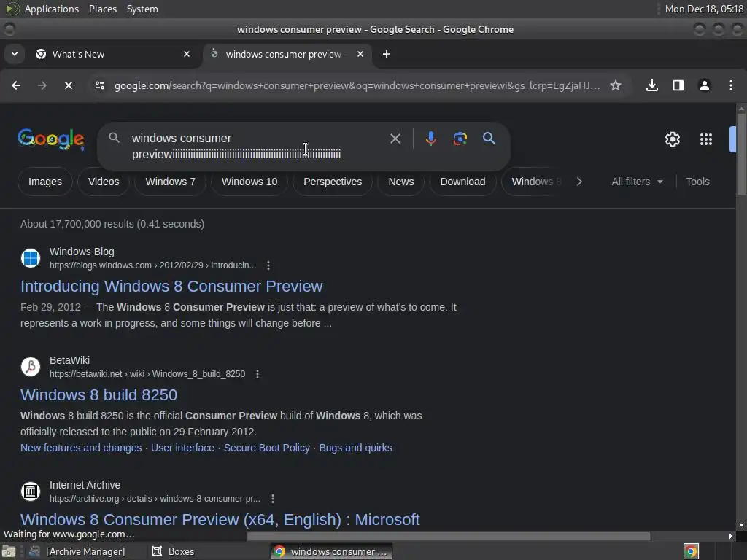Open the tab search dropdown arrow
The width and height of the screenshot is (747, 560).
point(15,54)
